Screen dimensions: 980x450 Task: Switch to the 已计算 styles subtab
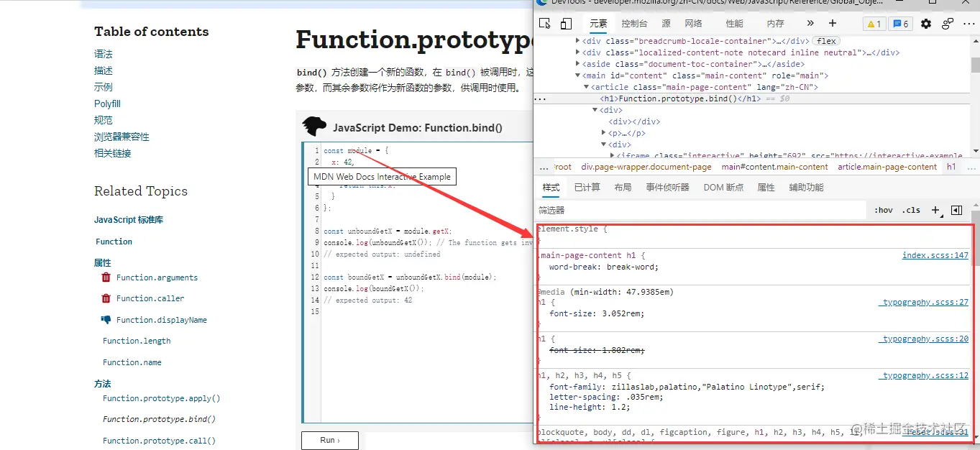pyautogui.click(x=587, y=187)
